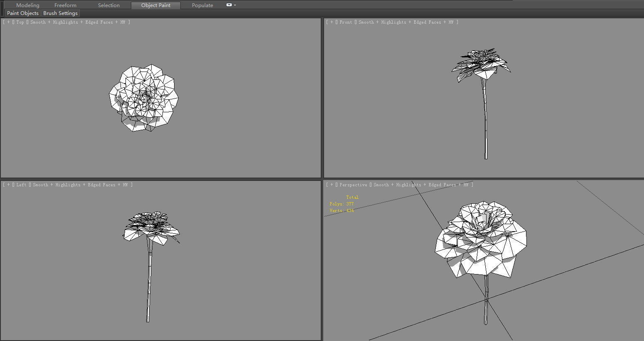
Task: Open Left viewport shading label menu
Action: (81, 185)
